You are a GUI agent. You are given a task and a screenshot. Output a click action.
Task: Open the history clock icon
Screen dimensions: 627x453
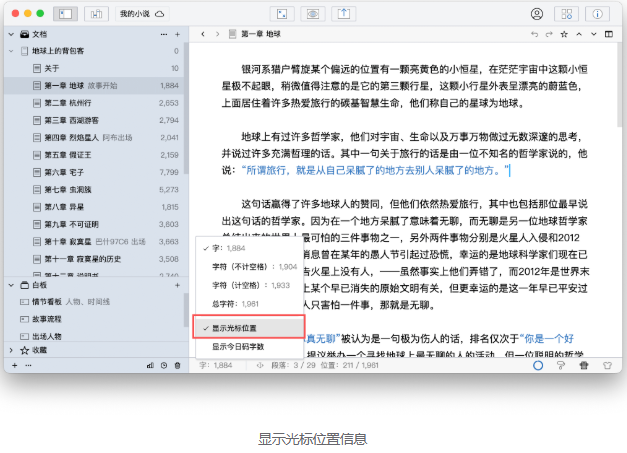[164, 365]
